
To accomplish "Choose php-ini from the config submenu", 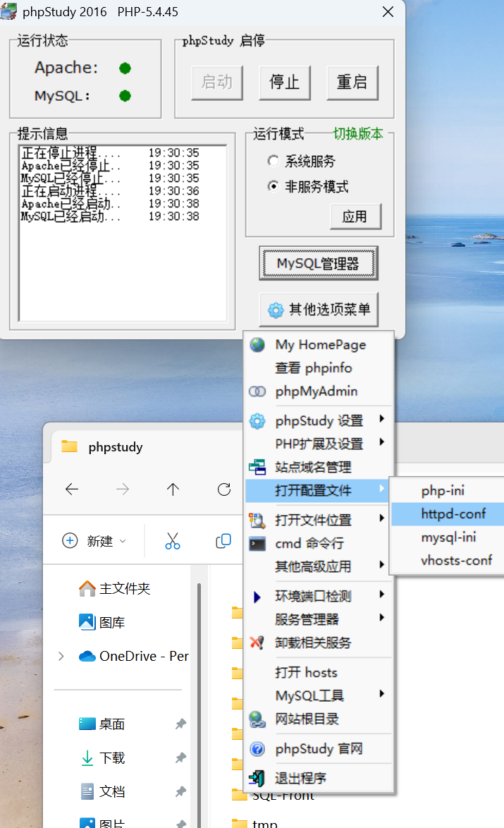I will [x=448, y=491].
